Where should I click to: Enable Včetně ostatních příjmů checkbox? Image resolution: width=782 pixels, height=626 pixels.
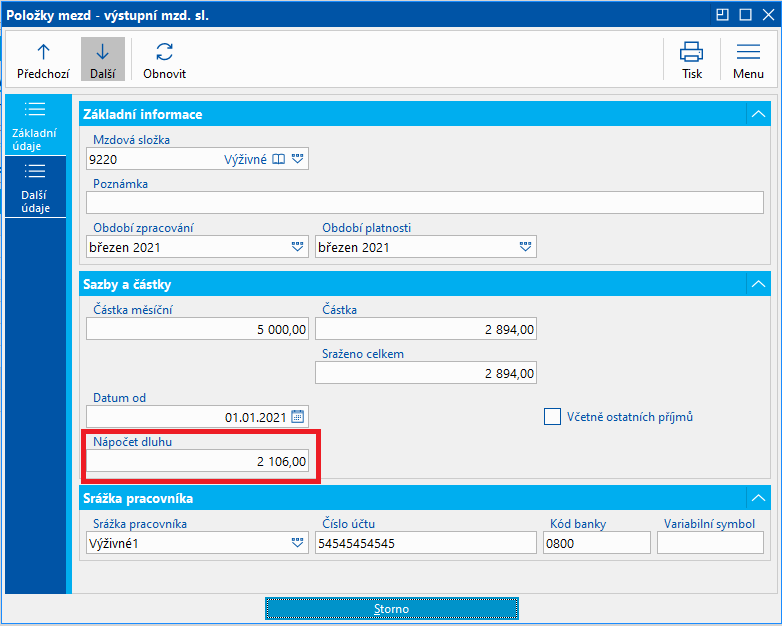pos(552,417)
